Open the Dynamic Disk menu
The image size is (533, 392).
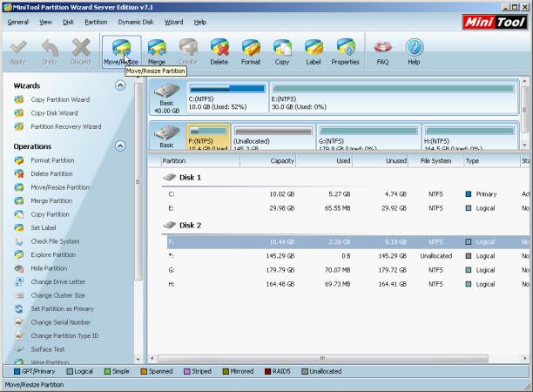tap(136, 22)
